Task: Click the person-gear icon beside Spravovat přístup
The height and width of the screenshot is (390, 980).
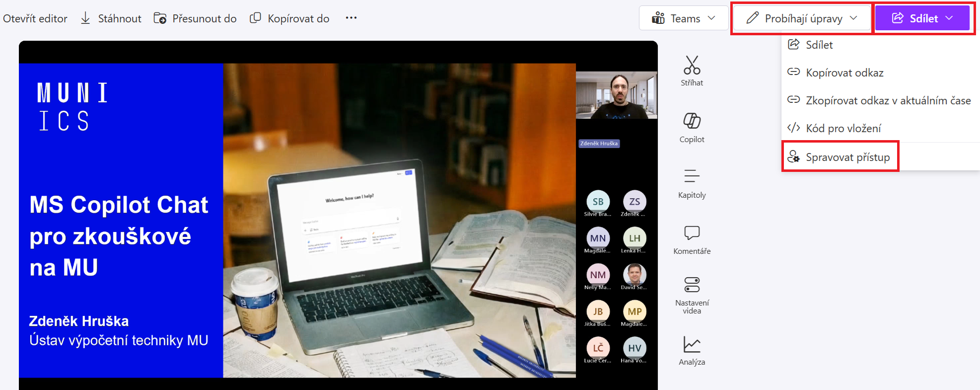Action: coord(793,156)
